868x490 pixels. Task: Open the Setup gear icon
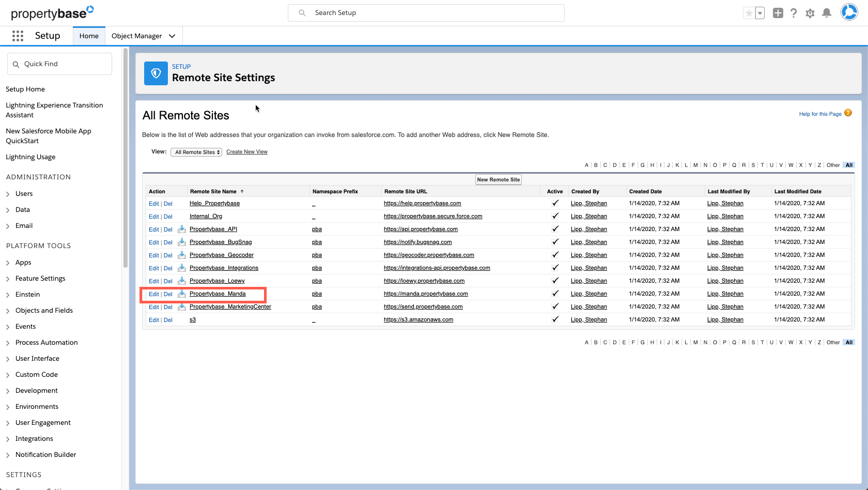pos(810,13)
